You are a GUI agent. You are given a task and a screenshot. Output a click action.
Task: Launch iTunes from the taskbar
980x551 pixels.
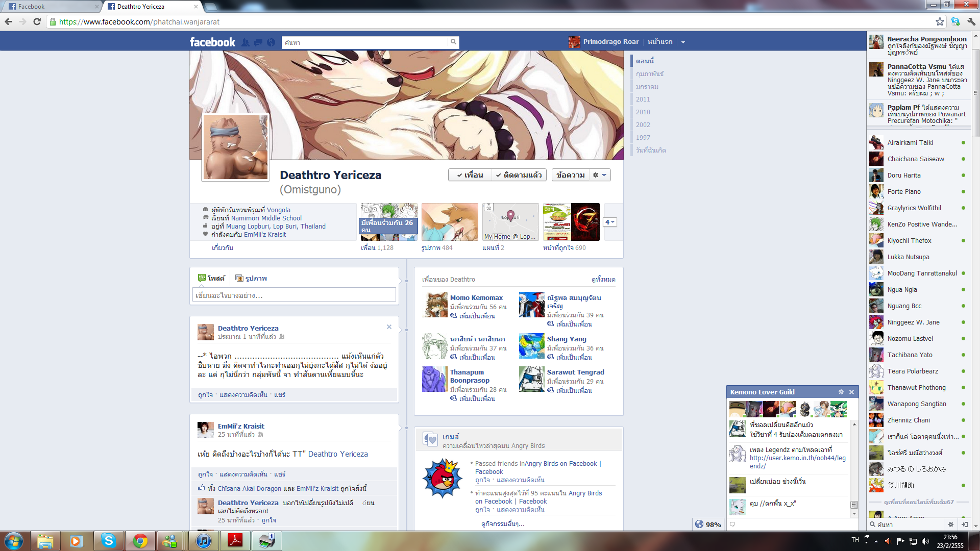203,540
